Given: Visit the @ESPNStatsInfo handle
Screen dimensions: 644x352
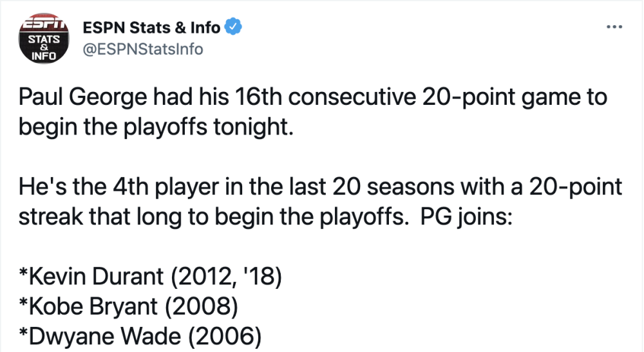Looking at the screenshot, I should pos(143,50).
